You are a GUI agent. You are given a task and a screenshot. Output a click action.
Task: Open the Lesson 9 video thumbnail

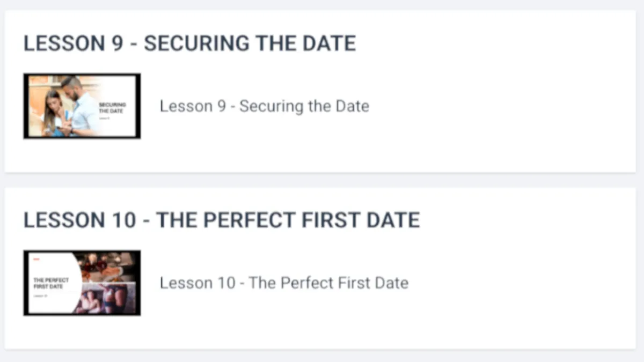click(82, 106)
